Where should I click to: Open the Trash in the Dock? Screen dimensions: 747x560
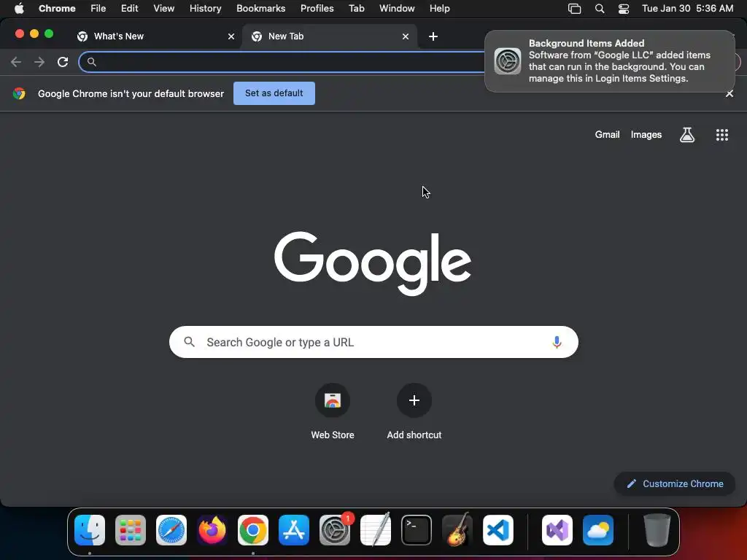(x=657, y=530)
